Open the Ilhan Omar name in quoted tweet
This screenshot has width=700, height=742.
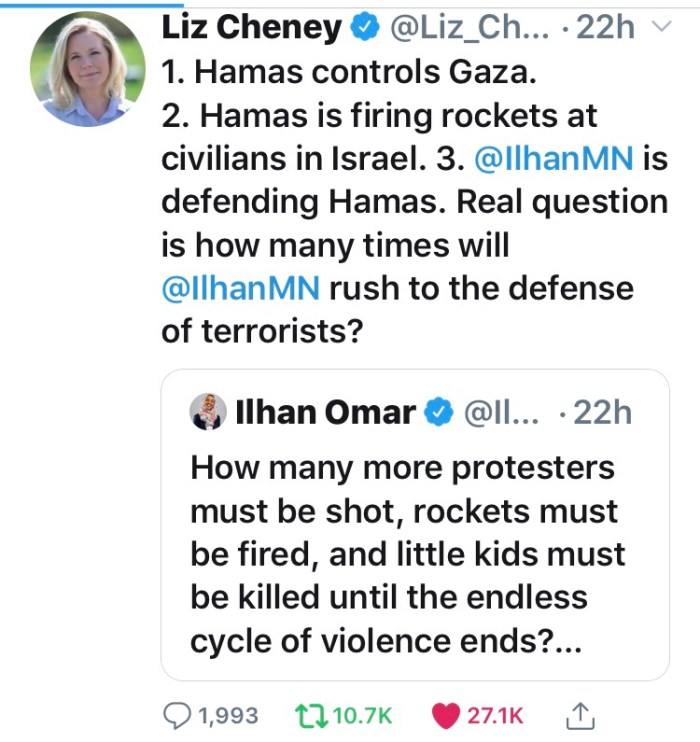pyautogui.click(x=325, y=412)
